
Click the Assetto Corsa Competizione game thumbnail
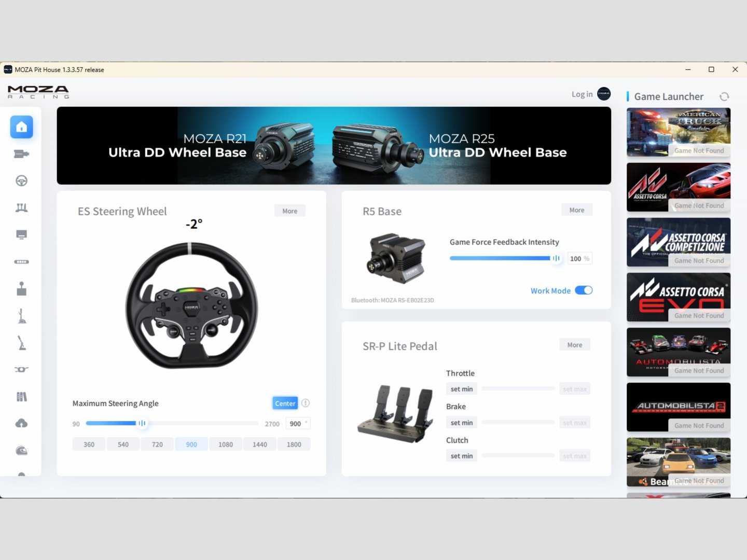678,242
